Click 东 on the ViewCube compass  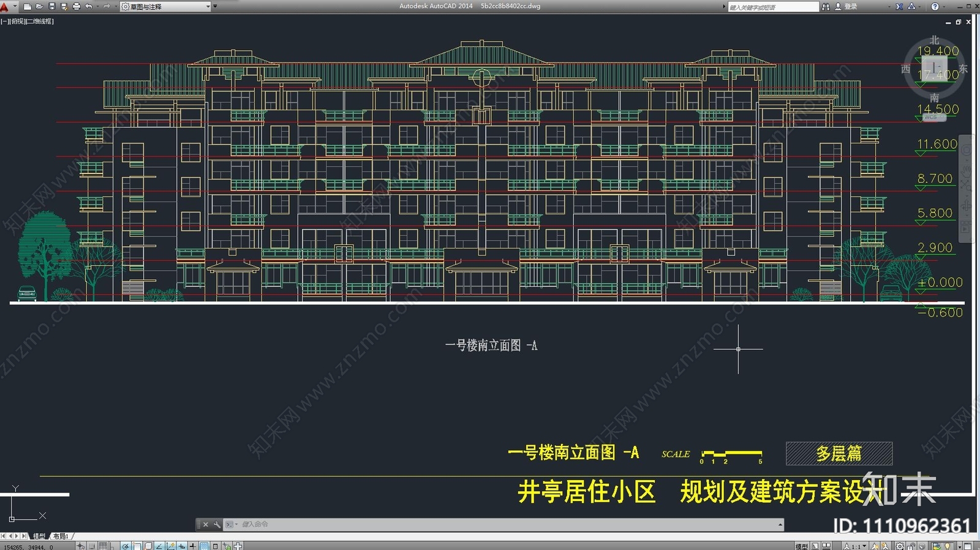963,69
